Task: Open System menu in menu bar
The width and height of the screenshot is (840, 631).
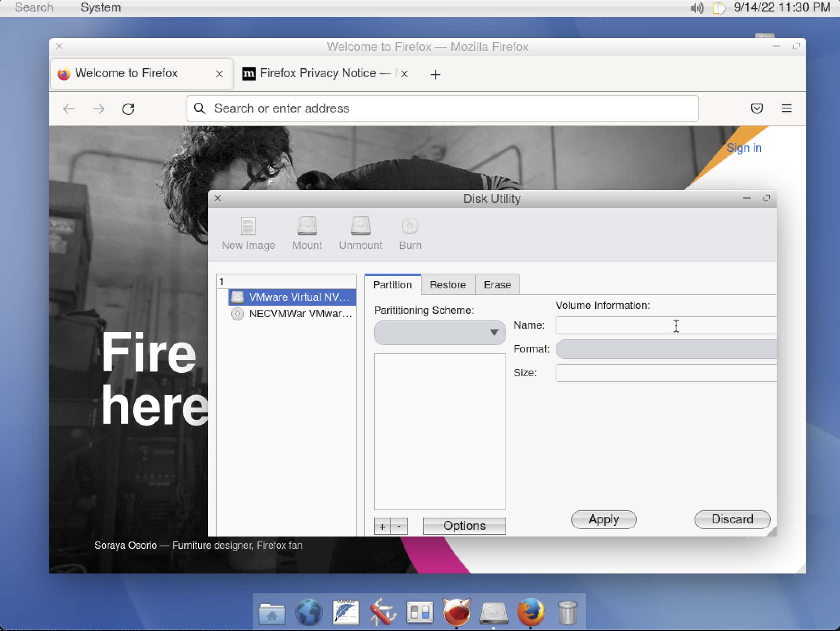Action: click(100, 7)
